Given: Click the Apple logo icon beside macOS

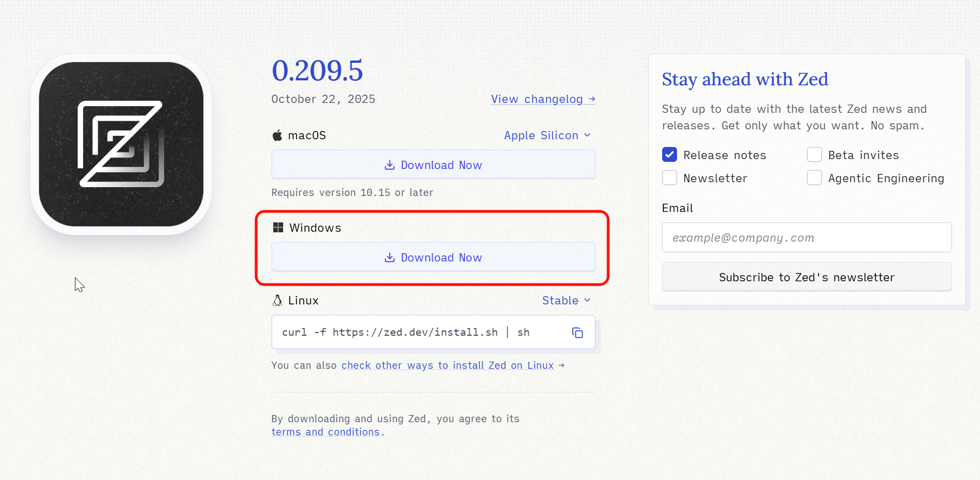Looking at the screenshot, I should 278,135.
